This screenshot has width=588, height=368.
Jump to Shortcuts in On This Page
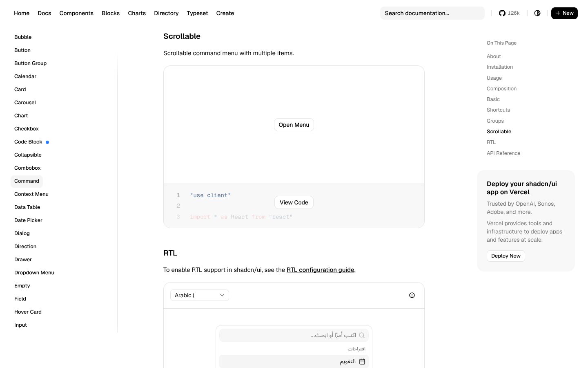[x=498, y=110]
